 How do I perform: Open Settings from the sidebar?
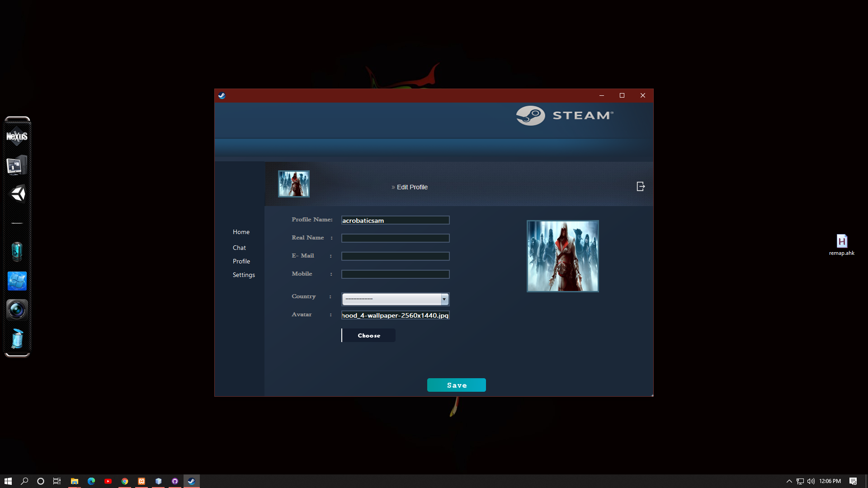pyautogui.click(x=244, y=275)
